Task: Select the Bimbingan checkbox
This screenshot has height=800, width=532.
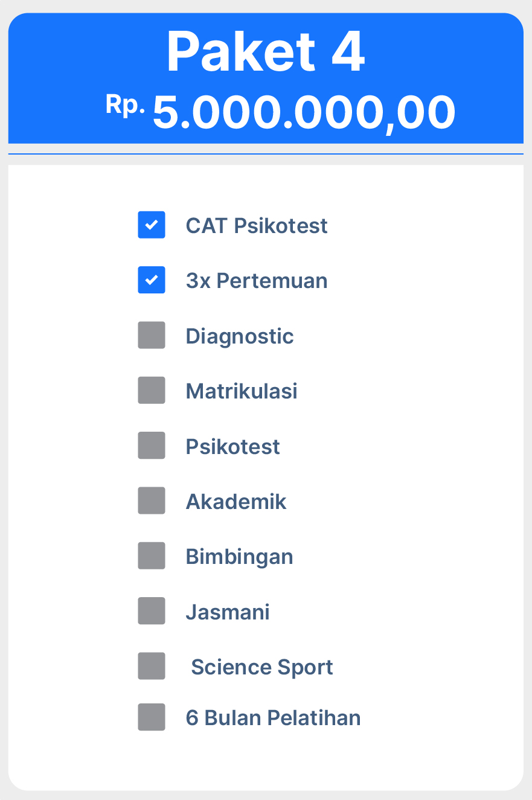Action: (152, 556)
